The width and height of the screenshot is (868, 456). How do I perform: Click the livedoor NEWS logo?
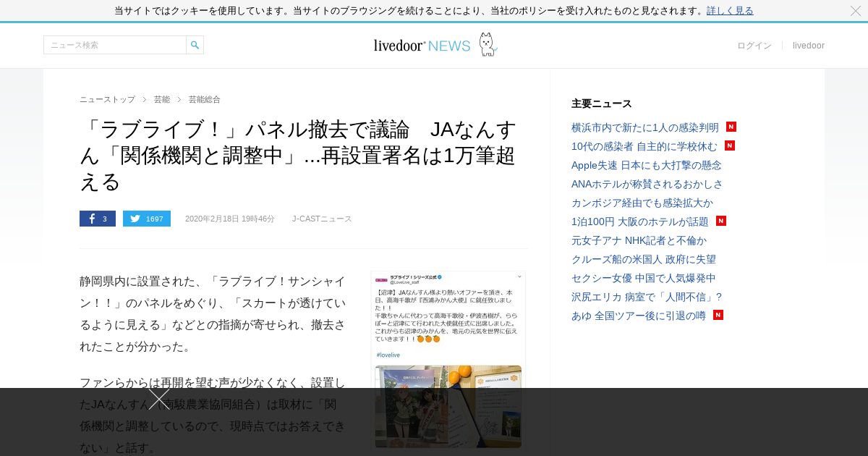point(435,45)
